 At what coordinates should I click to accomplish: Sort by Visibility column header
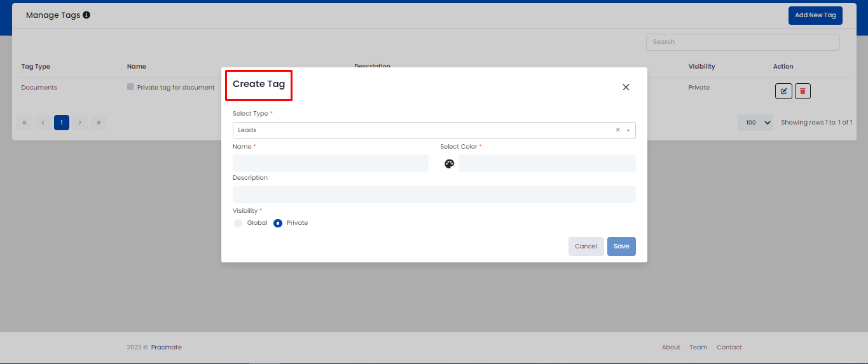click(701, 67)
